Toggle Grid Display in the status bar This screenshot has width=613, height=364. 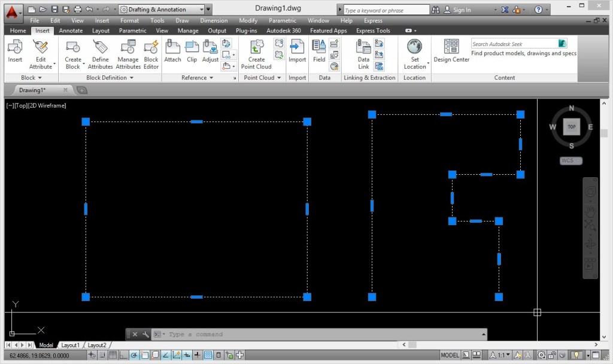point(113,354)
